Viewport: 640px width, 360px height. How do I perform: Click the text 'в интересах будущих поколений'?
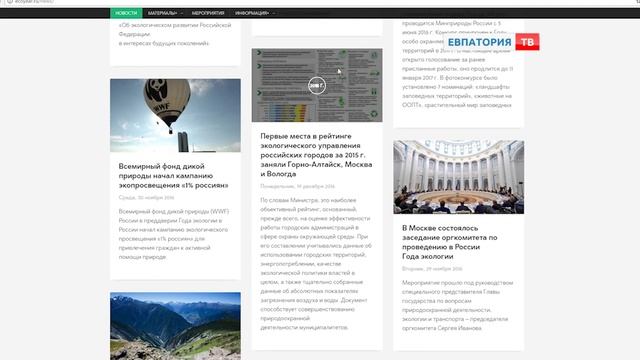pos(164,43)
